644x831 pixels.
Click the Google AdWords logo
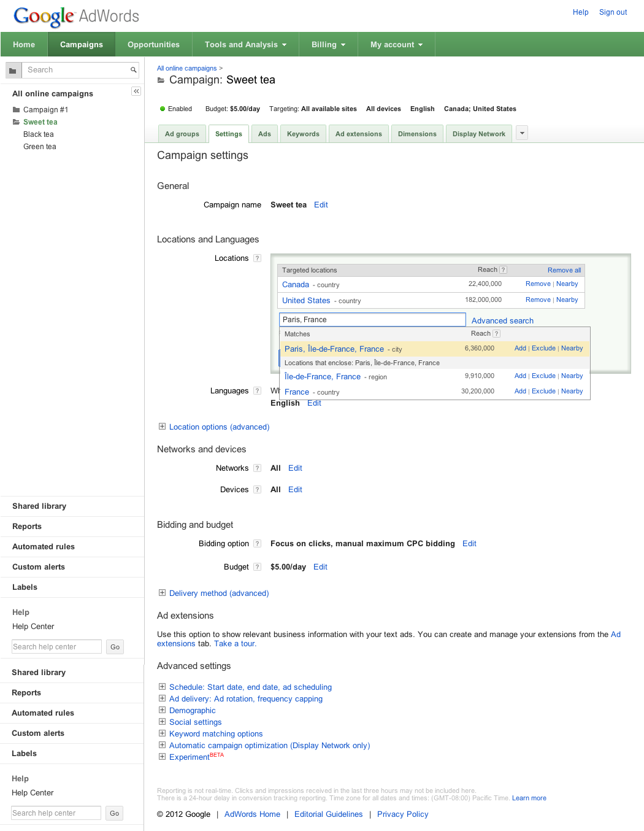point(76,16)
